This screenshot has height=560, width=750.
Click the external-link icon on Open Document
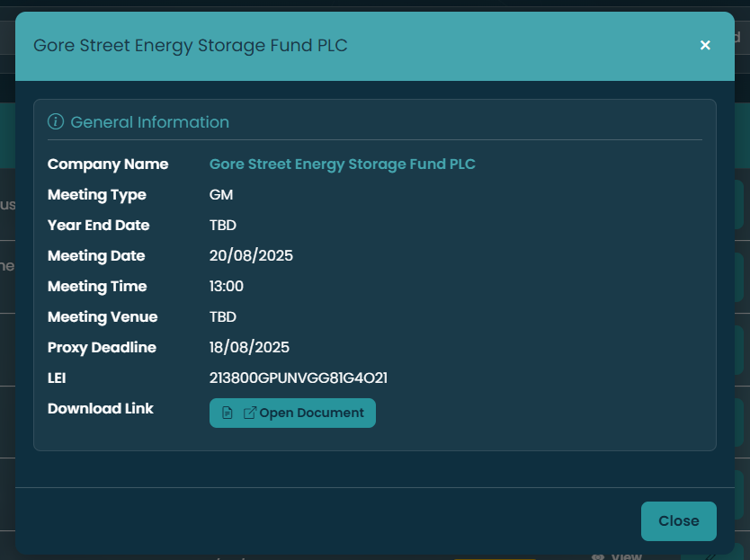pyautogui.click(x=249, y=412)
